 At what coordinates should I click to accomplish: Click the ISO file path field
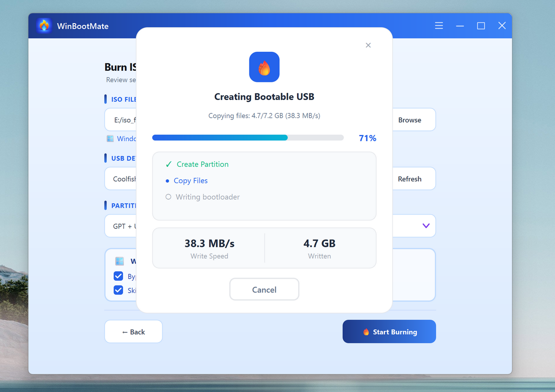(121, 119)
